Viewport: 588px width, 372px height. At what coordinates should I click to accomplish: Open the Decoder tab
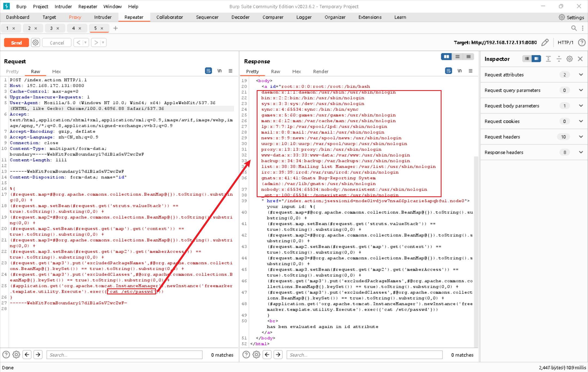pos(240,17)
